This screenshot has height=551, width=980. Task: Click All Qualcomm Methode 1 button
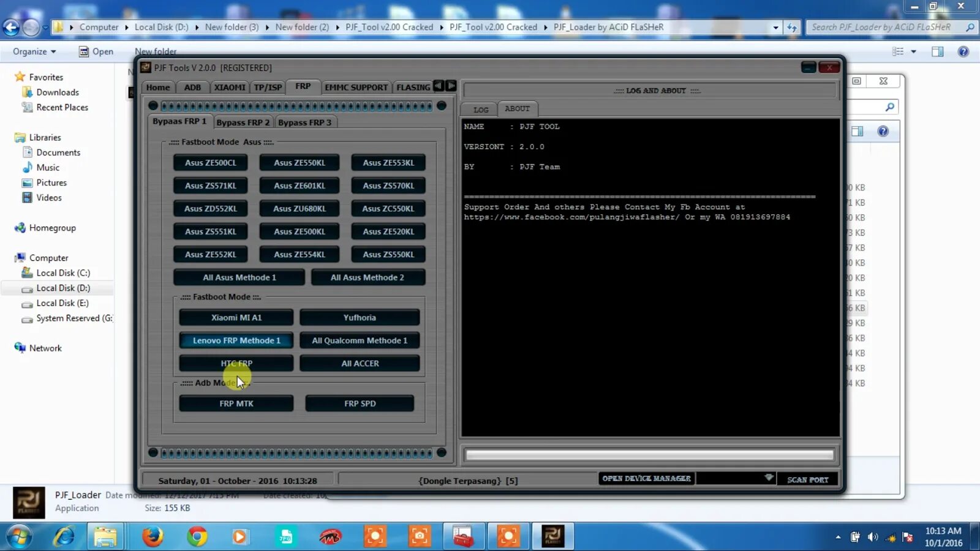(360, 340)
